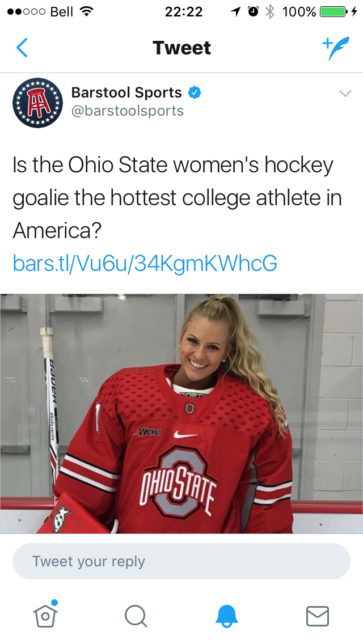The height and width of the screenshot is (644, 363).
Task: Tap the Barstool Sports profile avatar
Action: point(37,103)
